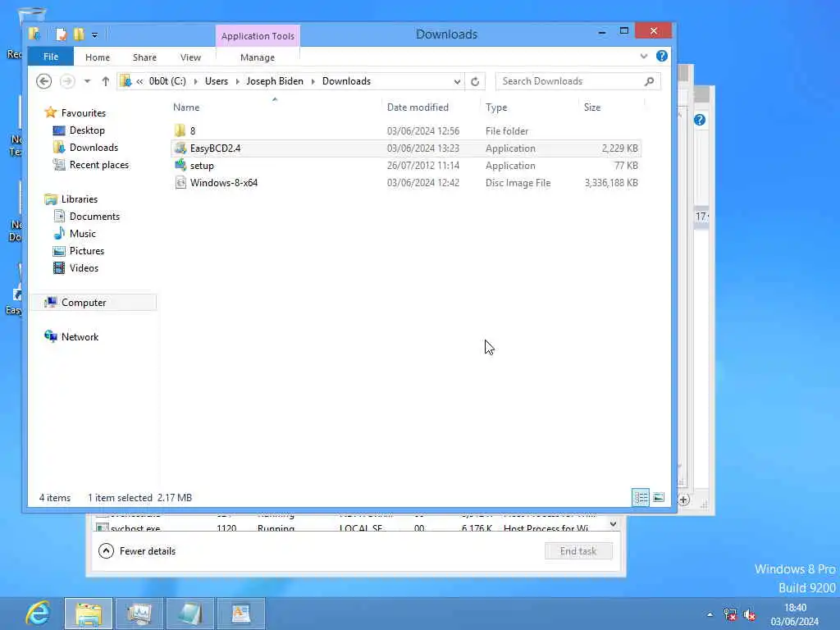Select Libraries in navigation pane
840x630 pixels.
point(80,199)
